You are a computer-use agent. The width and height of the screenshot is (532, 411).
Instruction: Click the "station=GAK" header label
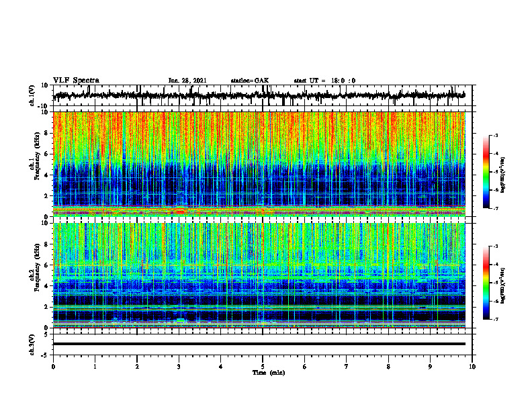250,81
